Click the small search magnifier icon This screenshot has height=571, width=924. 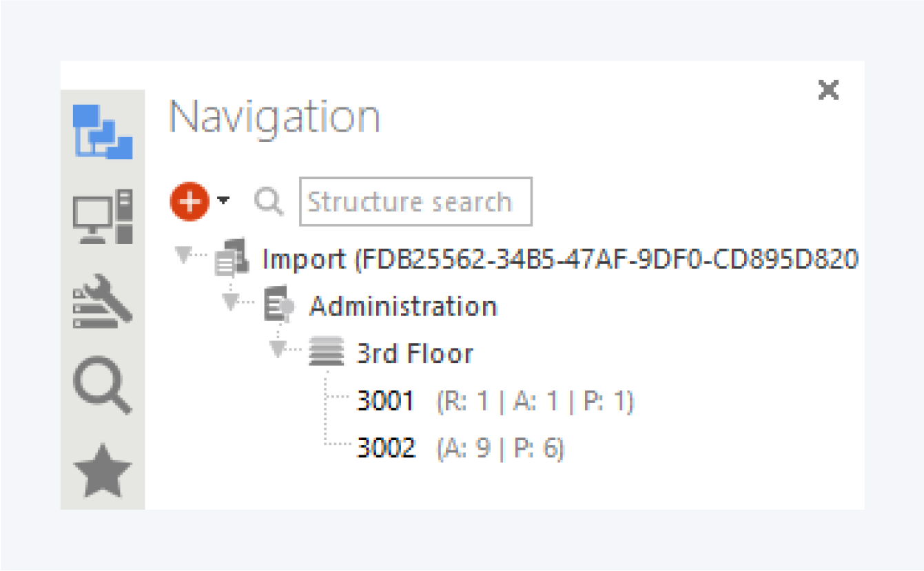point(269,202)
